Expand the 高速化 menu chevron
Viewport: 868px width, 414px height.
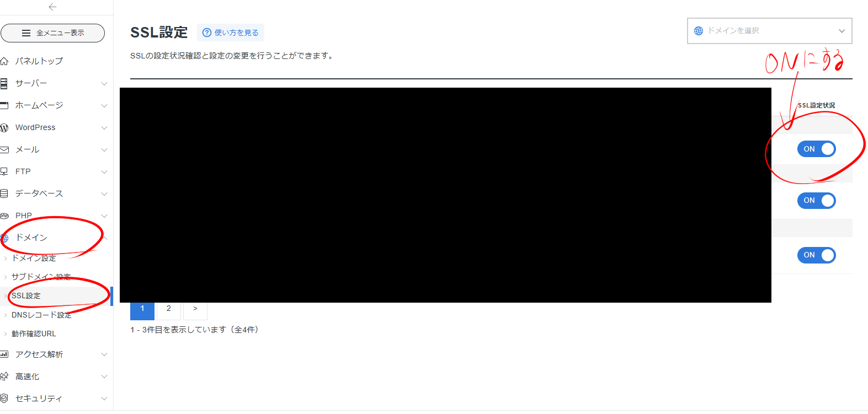point(104,377)
